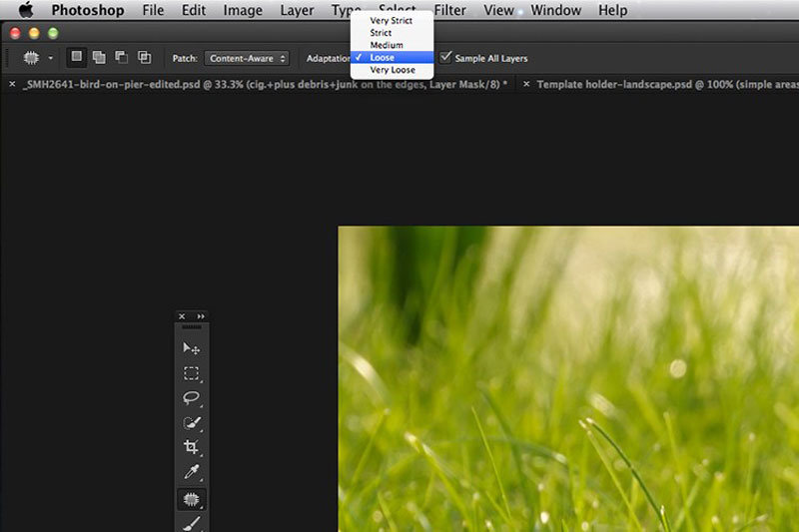
Task: Choose Very Loose adaptation option
Action: click(x=393, y=70)
